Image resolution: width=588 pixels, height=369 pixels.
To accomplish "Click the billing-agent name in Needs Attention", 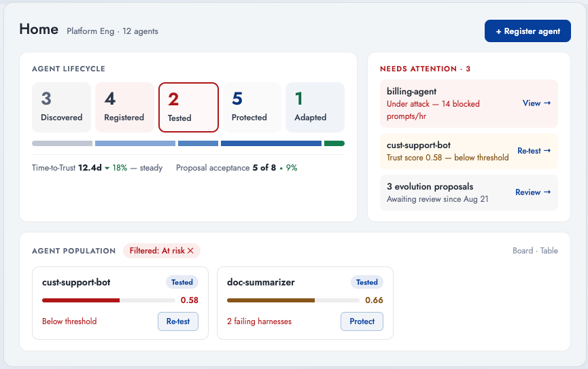I will pyautogui.click(x=411, y=92).
